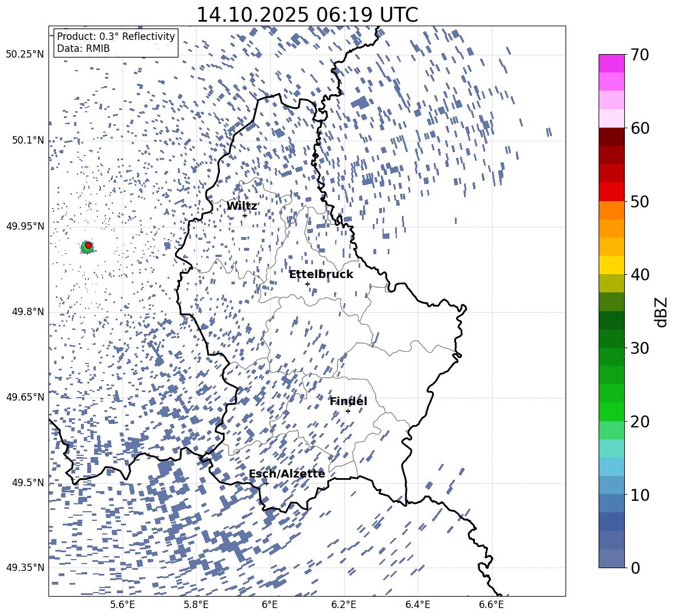Click the colorbar tick label '70'
This screenshot has width=675, height=616.
pos(640,55)
